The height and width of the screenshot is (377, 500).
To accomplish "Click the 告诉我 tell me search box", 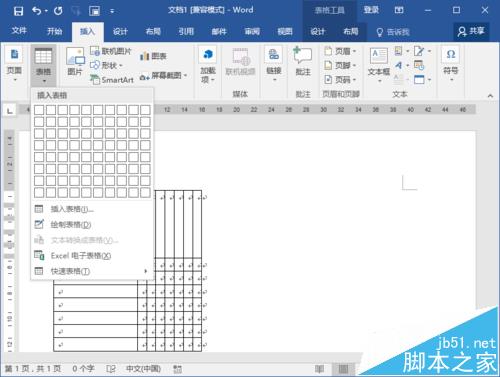I will 393,32.
